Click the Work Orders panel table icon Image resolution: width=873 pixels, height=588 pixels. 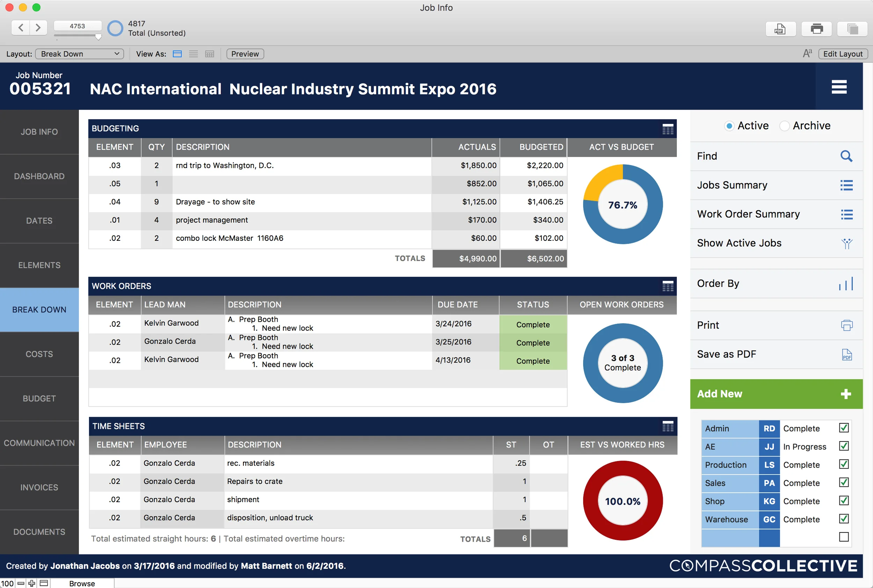click(x=668, y=286)
